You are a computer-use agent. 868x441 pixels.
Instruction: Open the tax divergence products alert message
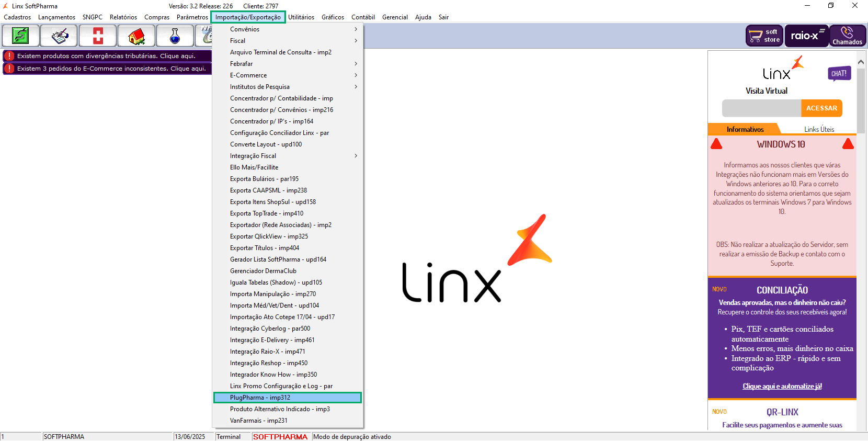pyautogui.click(x=106, y=56)
